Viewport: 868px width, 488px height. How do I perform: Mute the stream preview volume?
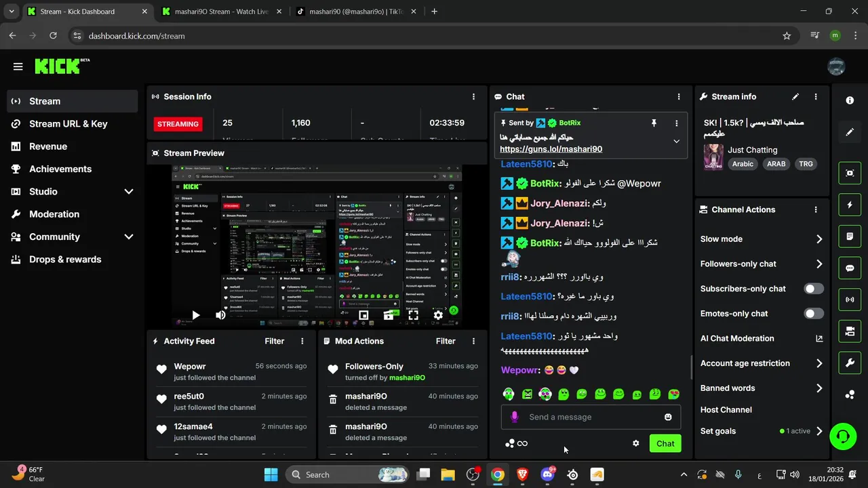[220, 315]
